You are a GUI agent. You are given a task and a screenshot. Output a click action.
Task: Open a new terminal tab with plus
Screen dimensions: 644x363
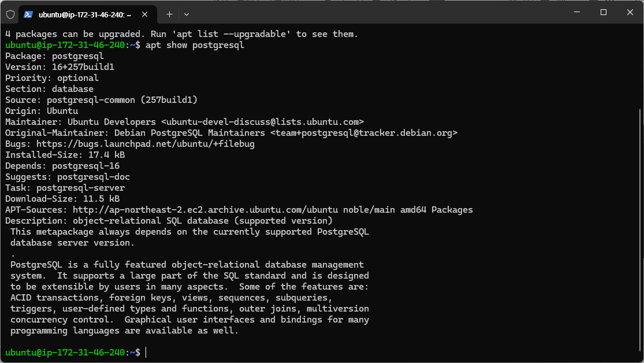(x=169, y=14)
